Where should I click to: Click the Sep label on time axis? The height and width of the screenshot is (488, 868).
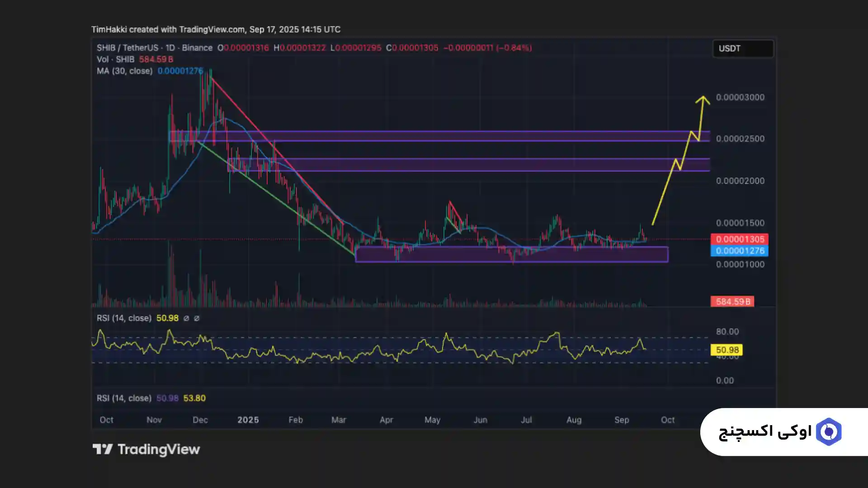(622, 420)
